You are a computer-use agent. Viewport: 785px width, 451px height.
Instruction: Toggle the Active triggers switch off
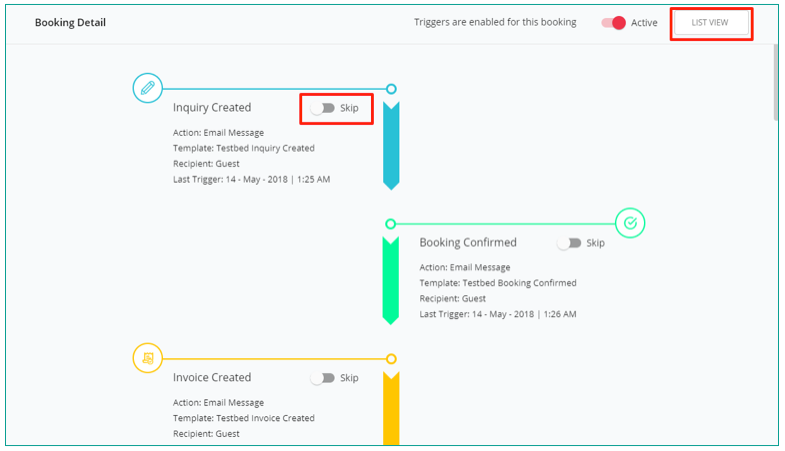[614, 23]
